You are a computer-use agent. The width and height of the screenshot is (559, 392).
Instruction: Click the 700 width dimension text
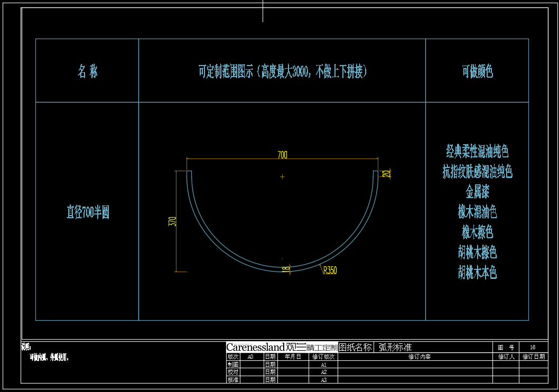tap(283, 155)
